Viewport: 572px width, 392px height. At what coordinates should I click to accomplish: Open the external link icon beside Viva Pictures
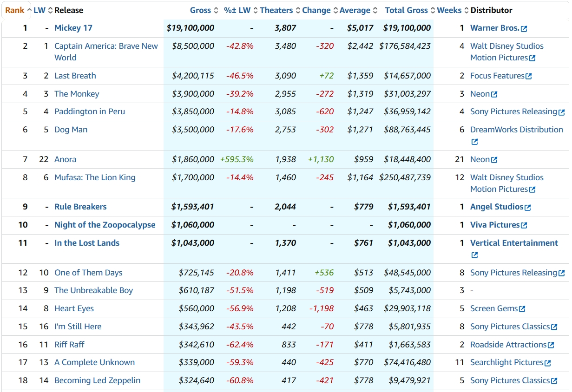tap(524, 225)
